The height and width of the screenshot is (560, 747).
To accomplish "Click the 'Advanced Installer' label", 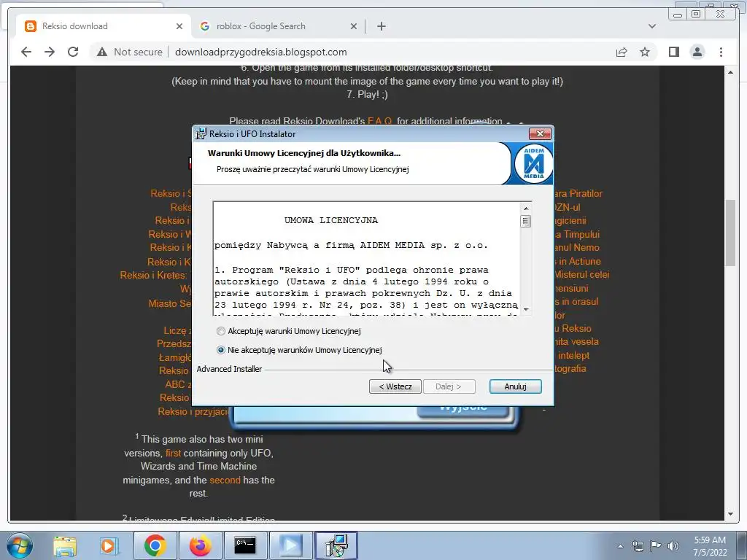I will pyautogui.click(x=229, y=369).
